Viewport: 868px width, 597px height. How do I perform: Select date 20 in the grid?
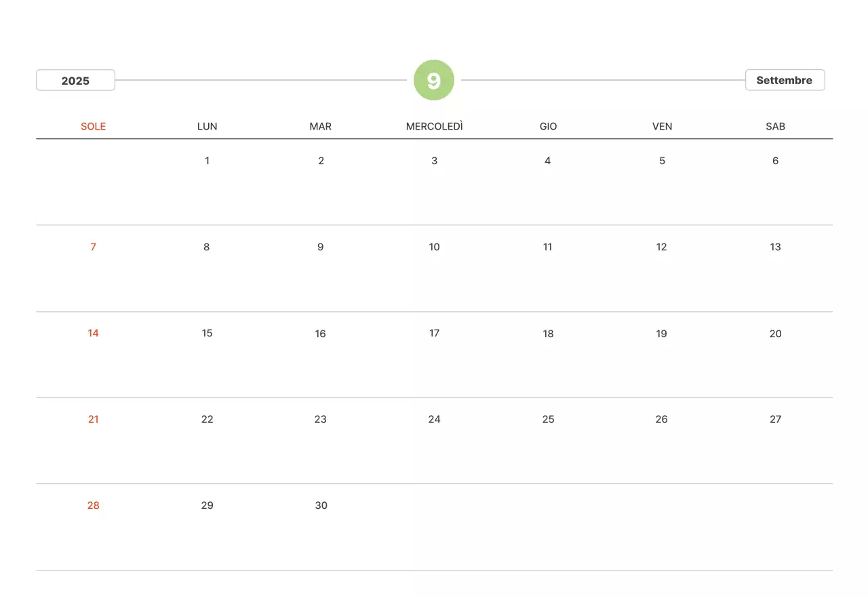click(x=775, y=333)
